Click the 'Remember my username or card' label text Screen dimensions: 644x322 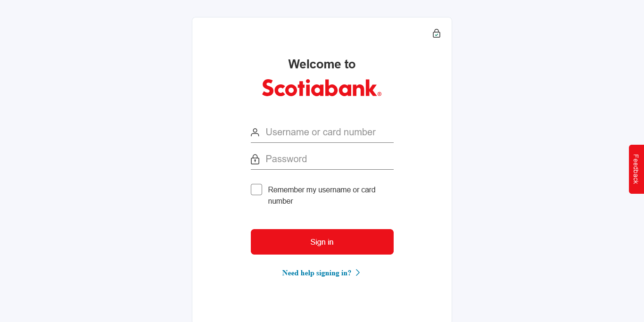click(x=322, y=190)
